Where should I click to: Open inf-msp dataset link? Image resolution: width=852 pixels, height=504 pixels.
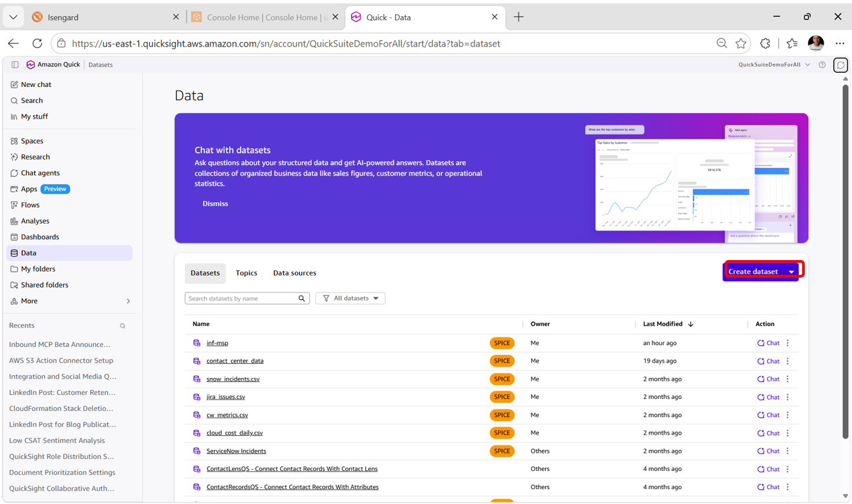click(x=217, y=343)
